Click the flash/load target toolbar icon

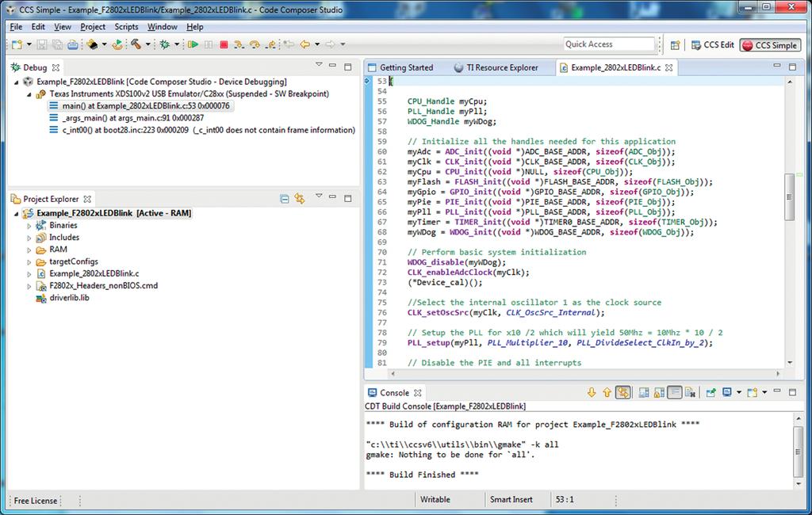click(92, 44)
